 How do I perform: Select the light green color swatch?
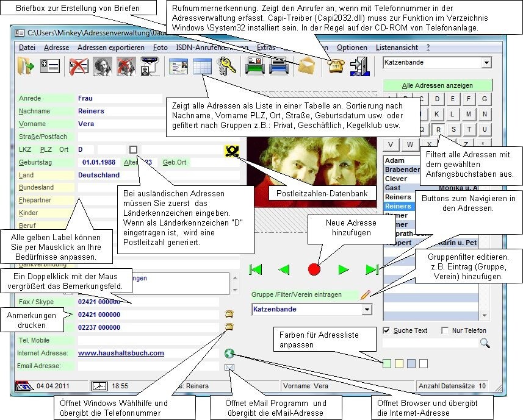coord(387,363)
